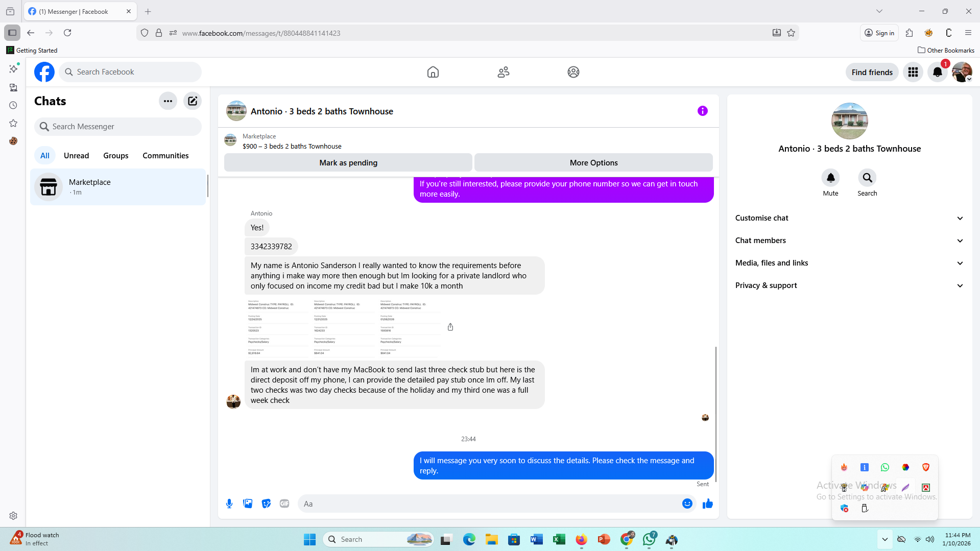Send a thumbs-up like

[x=708, y=504]
